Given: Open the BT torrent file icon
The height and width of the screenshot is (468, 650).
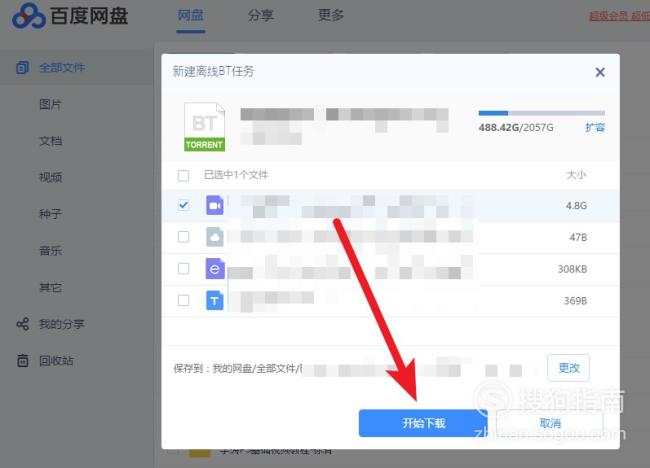Looking at the screenshot, I should [x=204, y=126].
